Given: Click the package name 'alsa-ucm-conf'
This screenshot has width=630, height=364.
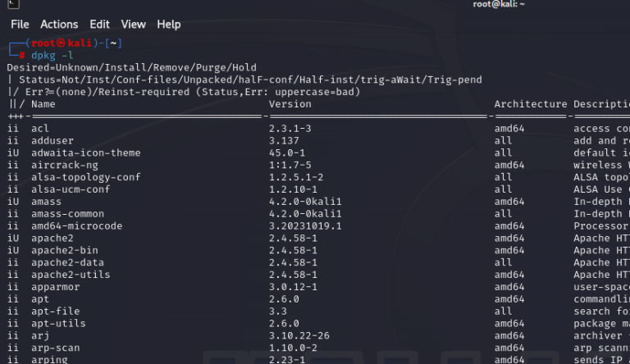Looking at the screenshot, I should click(x=71, y=189).
